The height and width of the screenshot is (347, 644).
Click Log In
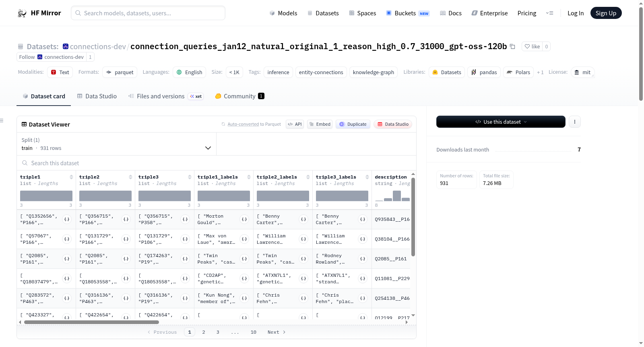point(575,13)
